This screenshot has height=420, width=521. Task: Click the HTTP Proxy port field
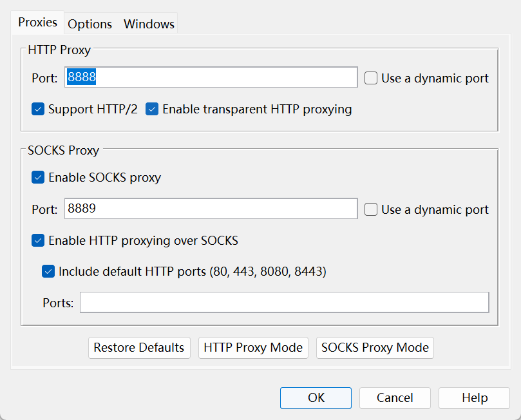pyautogui.click(x=211, y=77)
